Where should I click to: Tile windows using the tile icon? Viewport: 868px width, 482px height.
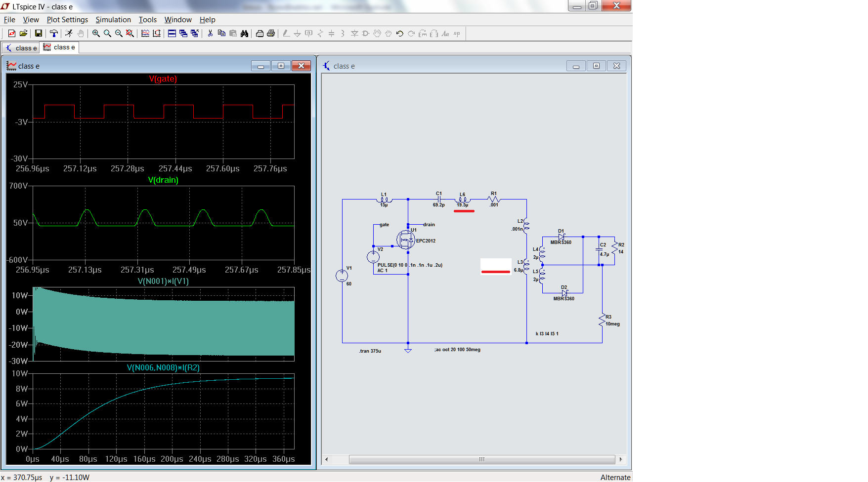[172, 34]
